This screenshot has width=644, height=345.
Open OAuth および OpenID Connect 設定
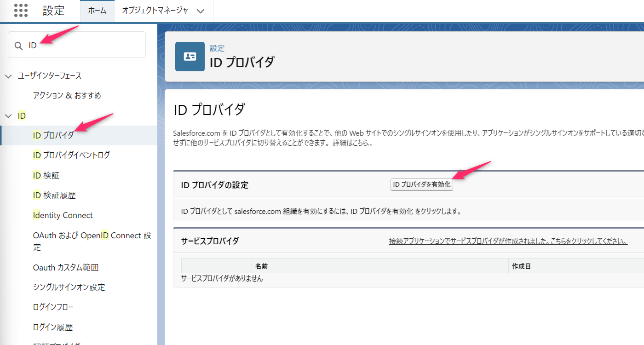click(92, 241)
